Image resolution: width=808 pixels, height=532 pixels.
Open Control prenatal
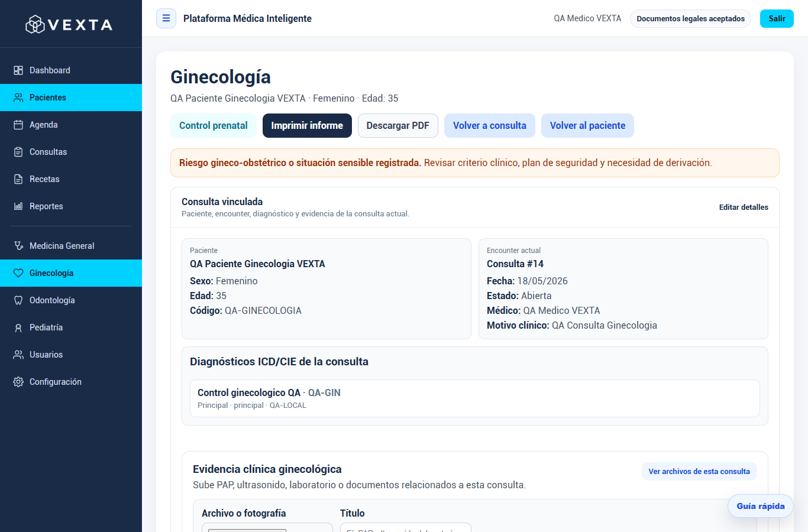[x=214, y=125]
